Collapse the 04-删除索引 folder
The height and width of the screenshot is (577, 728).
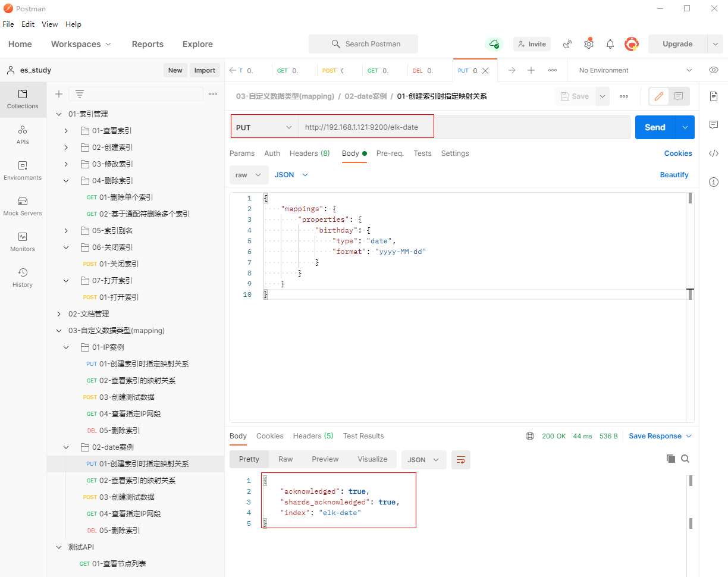67,181
